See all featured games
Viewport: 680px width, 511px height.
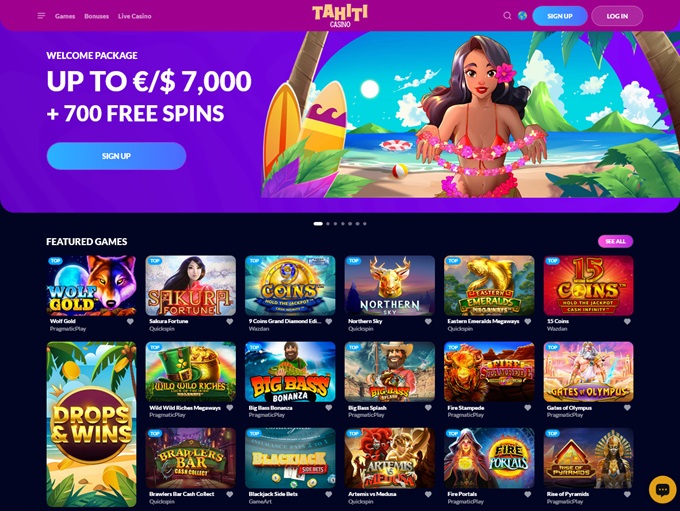click(615, 241)
